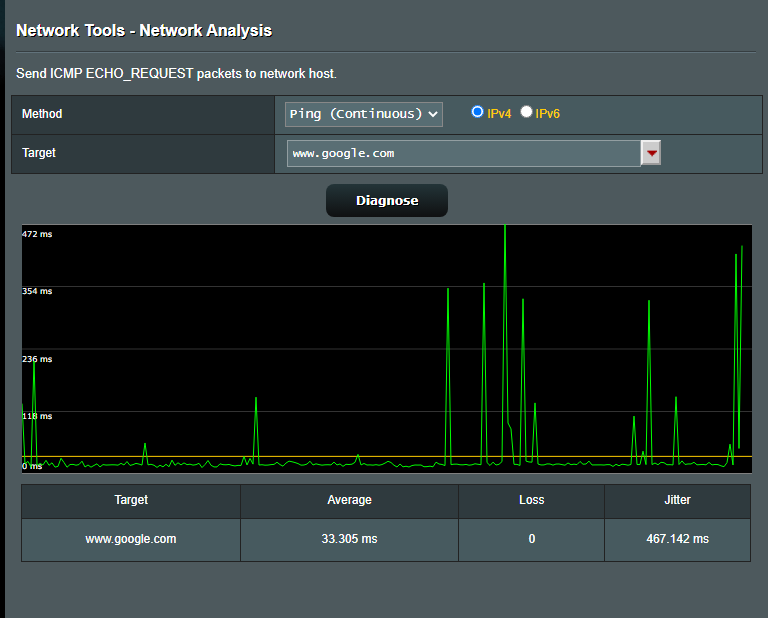Click the Jitter column header
The image size is (768, 618).
[677, 500]
